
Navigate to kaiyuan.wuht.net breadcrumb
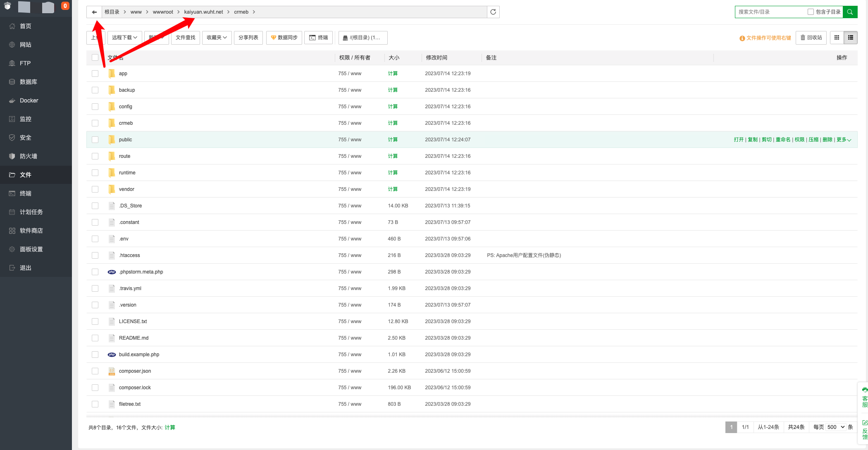203,12
